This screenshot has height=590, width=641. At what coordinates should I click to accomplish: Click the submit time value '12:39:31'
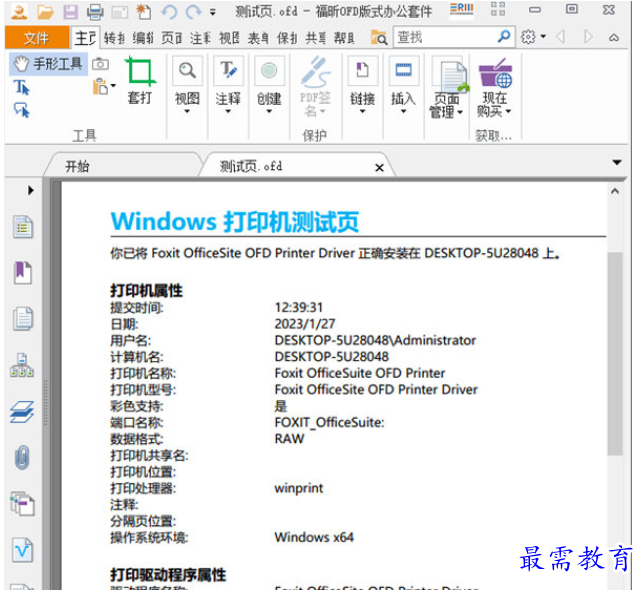[x=299, y=307]
